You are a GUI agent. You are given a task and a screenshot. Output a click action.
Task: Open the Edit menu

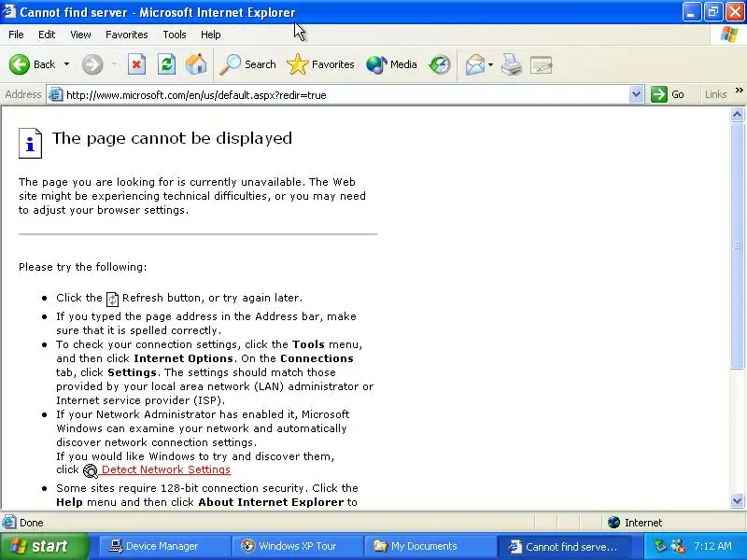[47, 35]
